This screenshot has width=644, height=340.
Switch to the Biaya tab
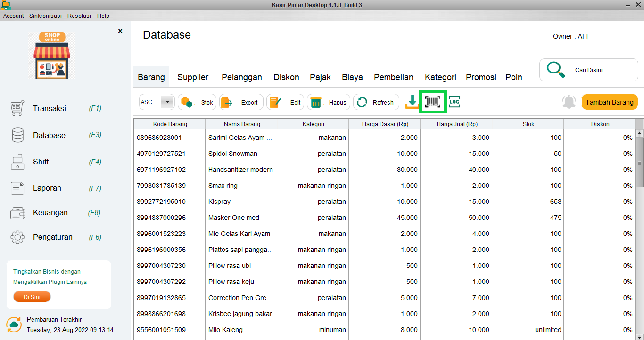coord(352,77)
